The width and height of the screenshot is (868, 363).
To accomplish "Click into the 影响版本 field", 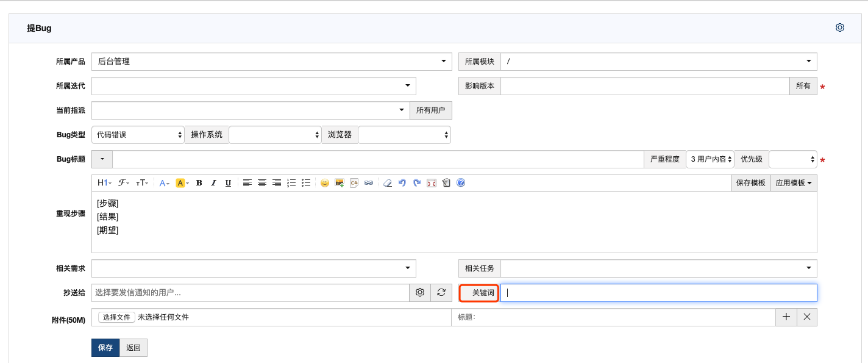I will click(645, 86).
